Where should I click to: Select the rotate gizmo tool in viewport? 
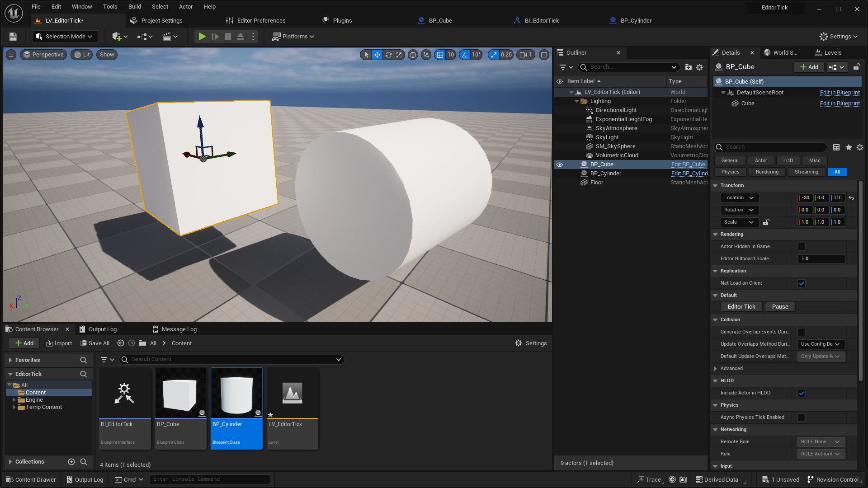pos(388,55)
